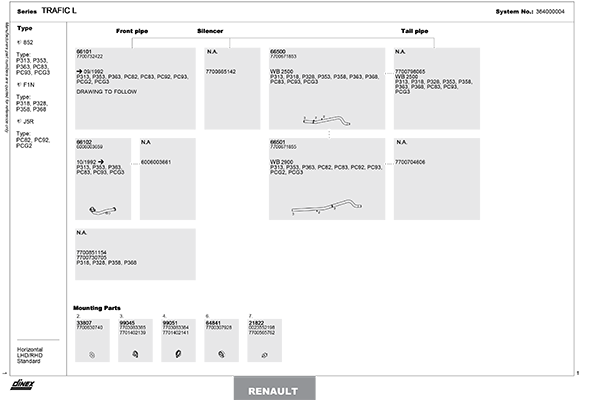Click the 66501 WB 2900 pipe drawing
Screen dimensions: 589x400
pyautogui.click(x=326, y=207)
